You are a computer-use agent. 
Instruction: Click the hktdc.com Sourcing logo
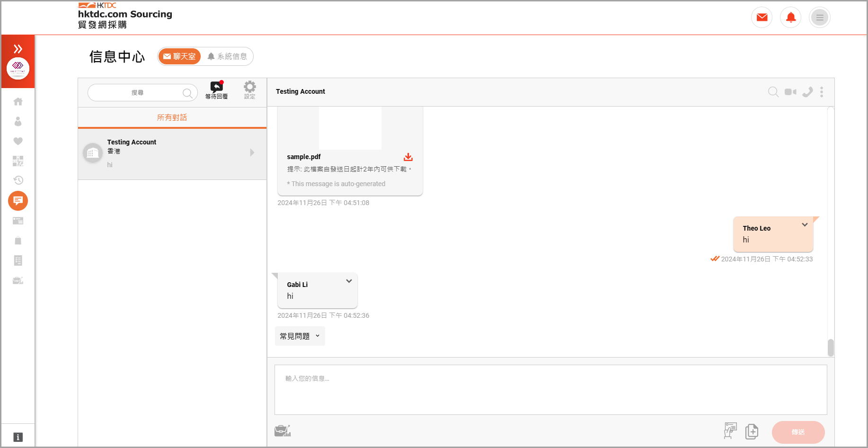(125, 16)
